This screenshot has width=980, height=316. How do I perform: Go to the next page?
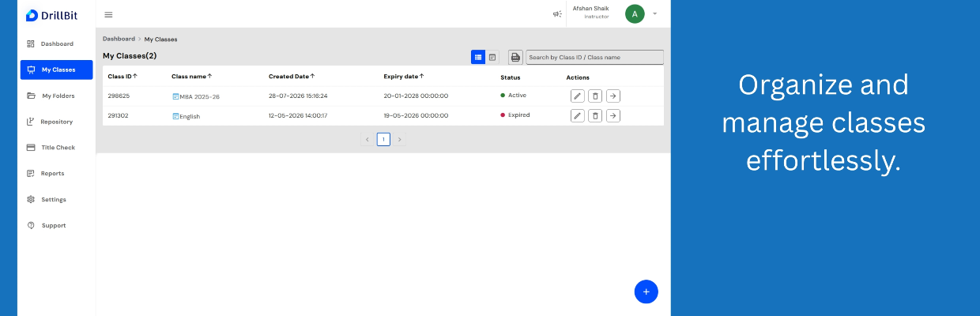[400, 139]
